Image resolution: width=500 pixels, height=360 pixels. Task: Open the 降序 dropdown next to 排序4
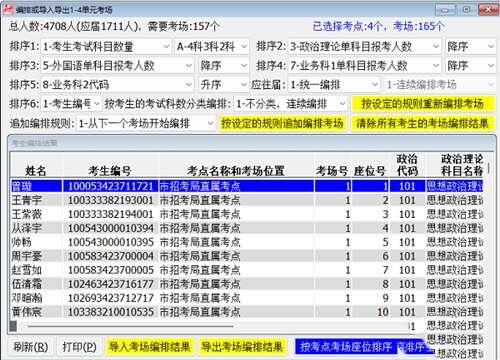(470, 66)
